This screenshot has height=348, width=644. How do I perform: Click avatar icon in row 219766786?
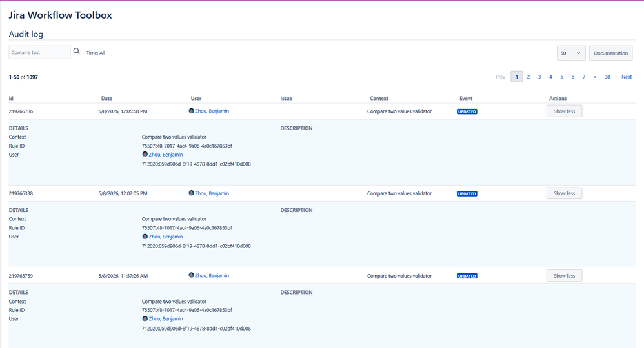[192, 111]
